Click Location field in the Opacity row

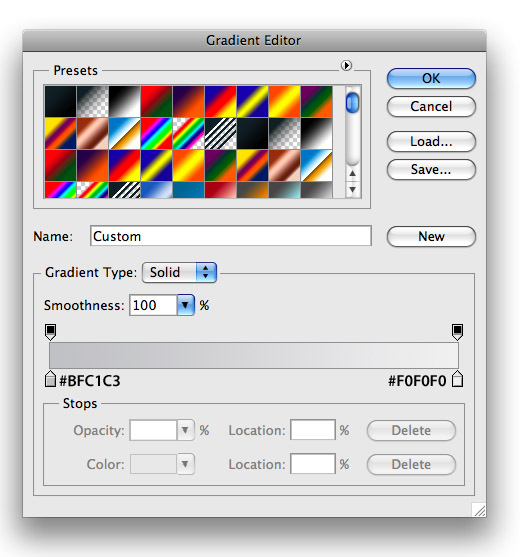(313, 430)
